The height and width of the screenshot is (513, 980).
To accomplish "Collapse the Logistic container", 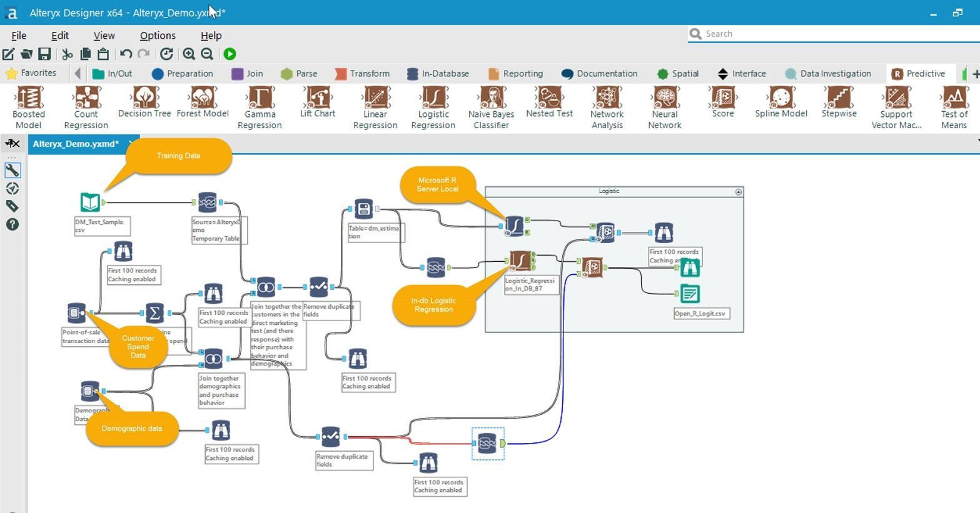I will 739,191.
